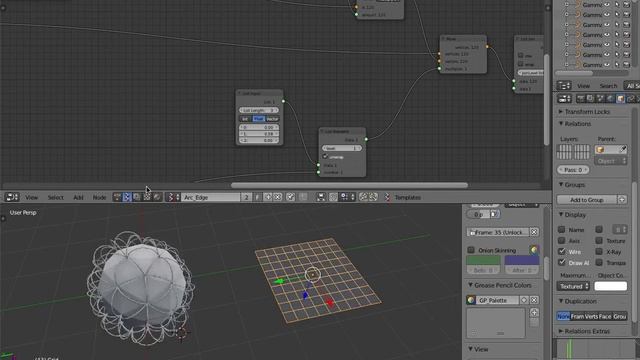Uncheck the Wire display checkbox

[562, 251]
